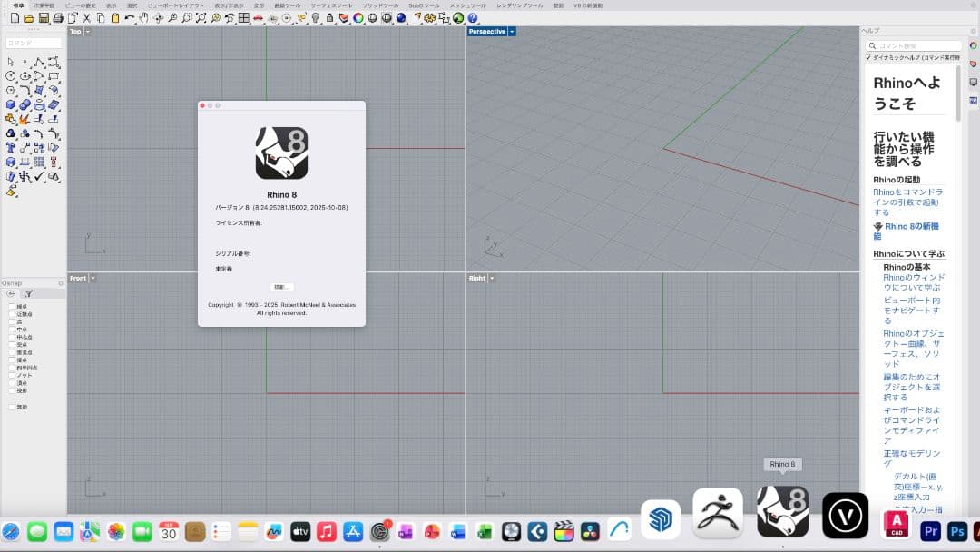Screen dimensions: 980x552
Task: Select the Arc tool in the toolbar
Action: coord(37,76)
